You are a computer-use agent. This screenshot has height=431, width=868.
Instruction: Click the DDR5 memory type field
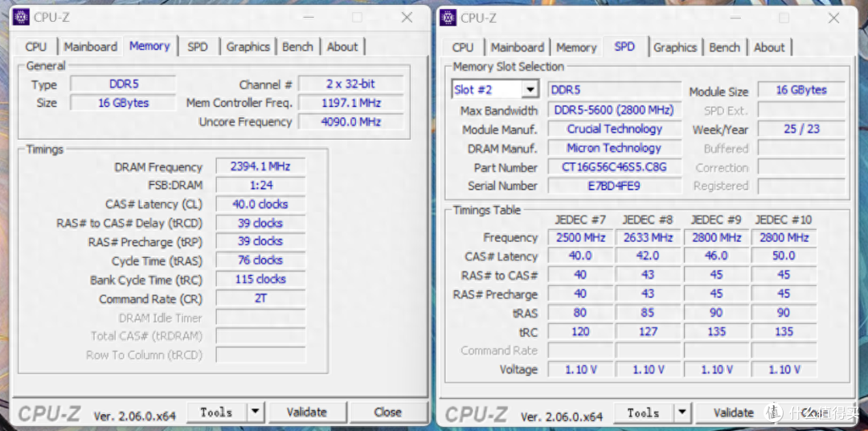[124, 84]
